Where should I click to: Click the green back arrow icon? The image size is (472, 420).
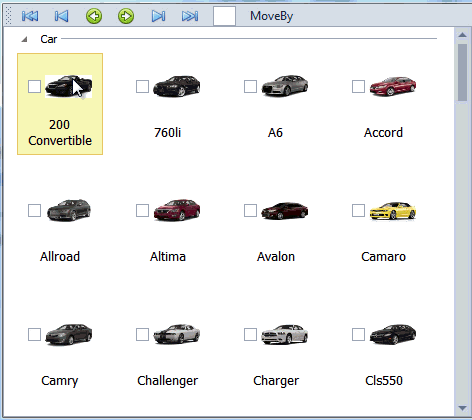pyautogui.click(x=94, y=16)
